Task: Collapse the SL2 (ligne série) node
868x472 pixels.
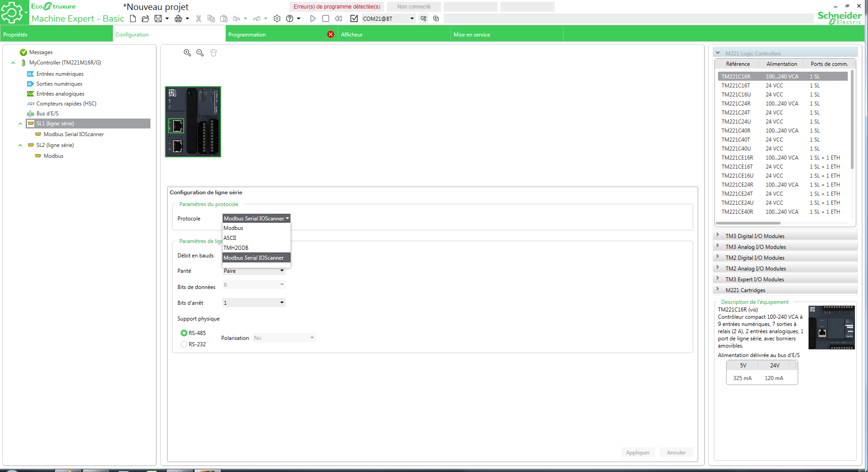Action: pyautogui.click(x=20, y=145)
